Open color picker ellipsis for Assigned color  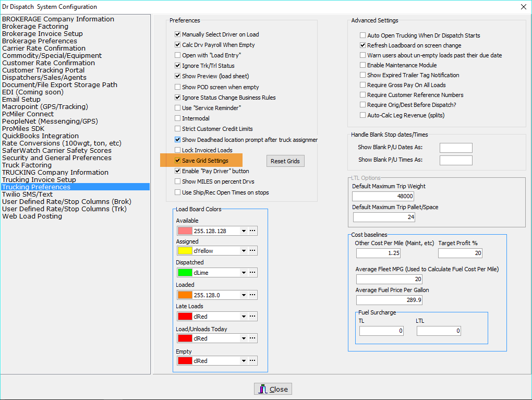[252, 251]
